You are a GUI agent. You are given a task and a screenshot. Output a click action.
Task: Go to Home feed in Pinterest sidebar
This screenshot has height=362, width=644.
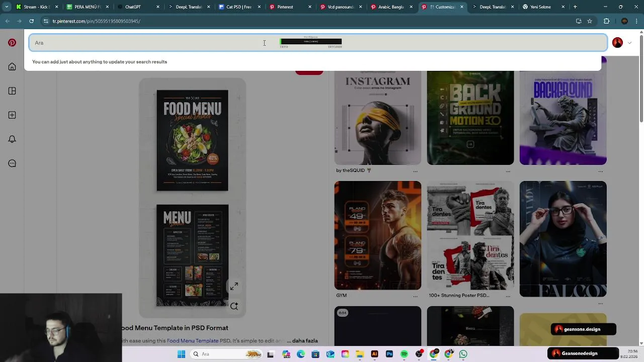pos(12,67)
